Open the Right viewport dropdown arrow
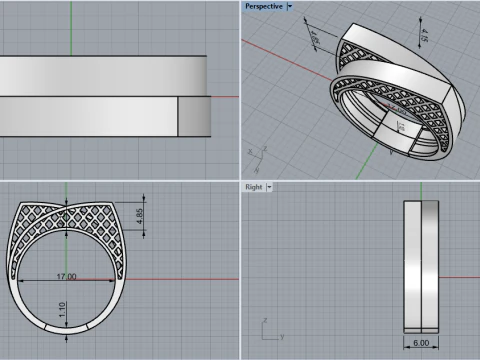 click(269, 187)
